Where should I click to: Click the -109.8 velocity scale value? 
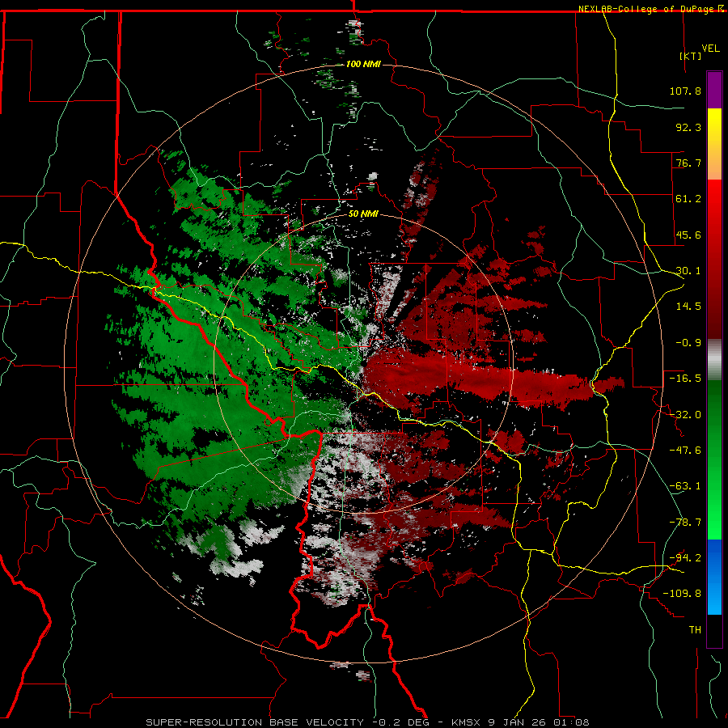point(682,594)
